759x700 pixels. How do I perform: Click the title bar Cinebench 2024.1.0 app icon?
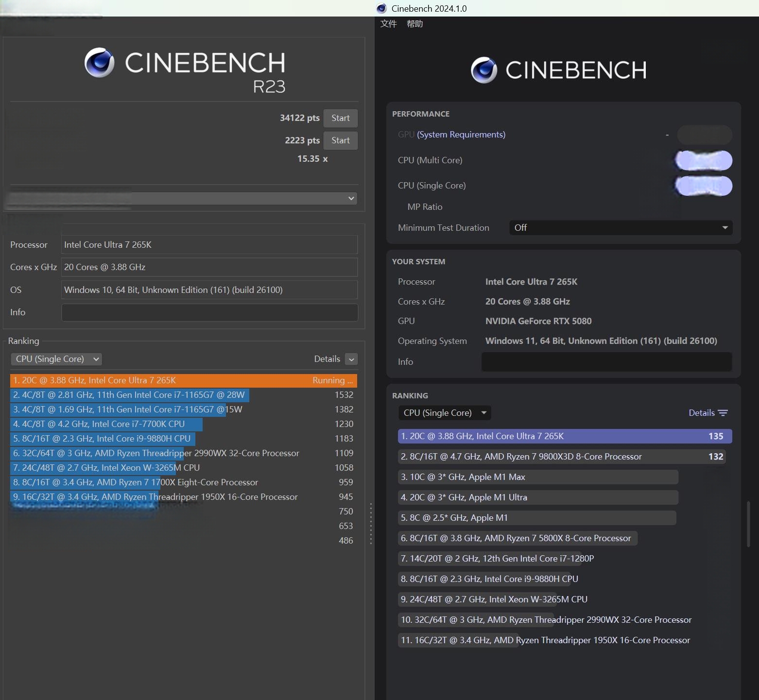click(x=381, y=8)
